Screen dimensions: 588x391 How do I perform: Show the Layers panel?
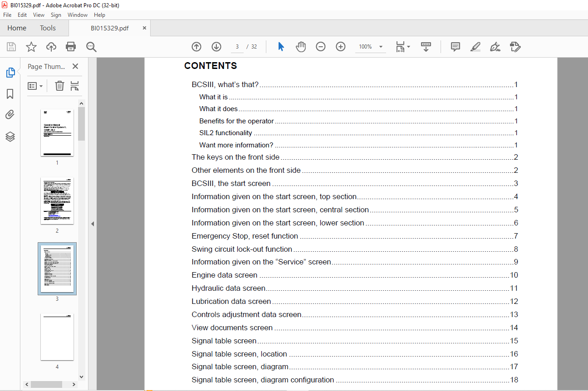pos(10,137)
